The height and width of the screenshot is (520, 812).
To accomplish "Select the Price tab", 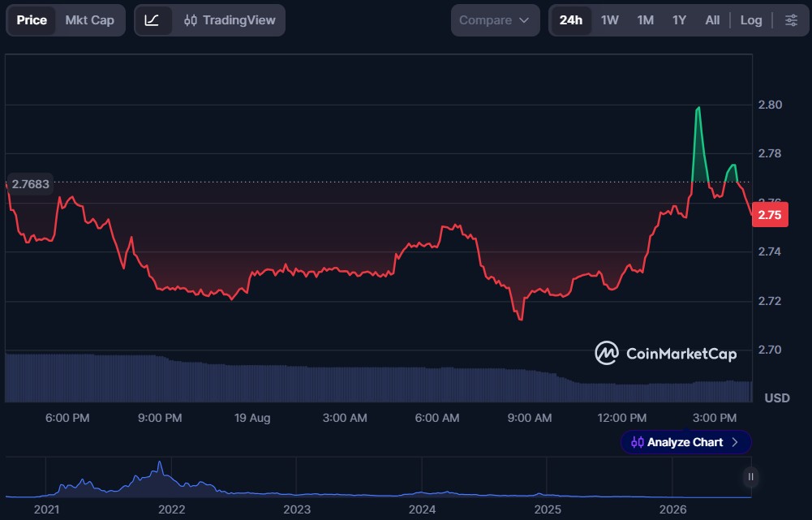I will (32, 20).
